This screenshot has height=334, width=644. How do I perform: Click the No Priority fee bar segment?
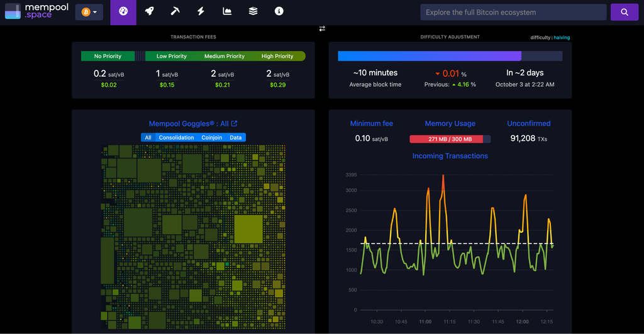108,56
